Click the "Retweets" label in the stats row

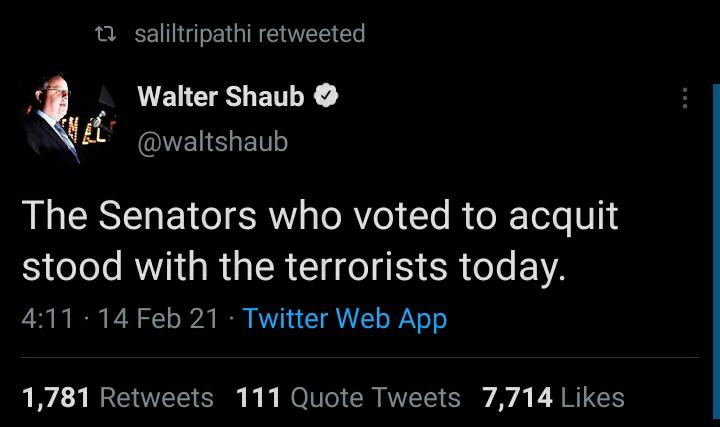point(157,397)
